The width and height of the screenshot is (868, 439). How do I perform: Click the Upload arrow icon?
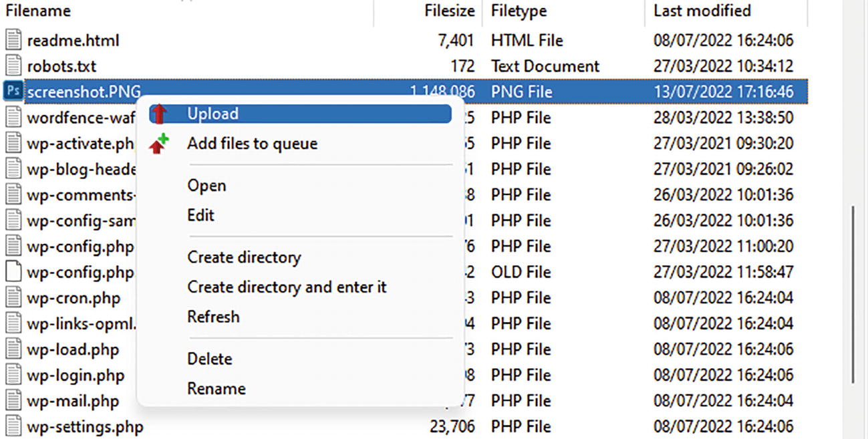coord(158,114)
